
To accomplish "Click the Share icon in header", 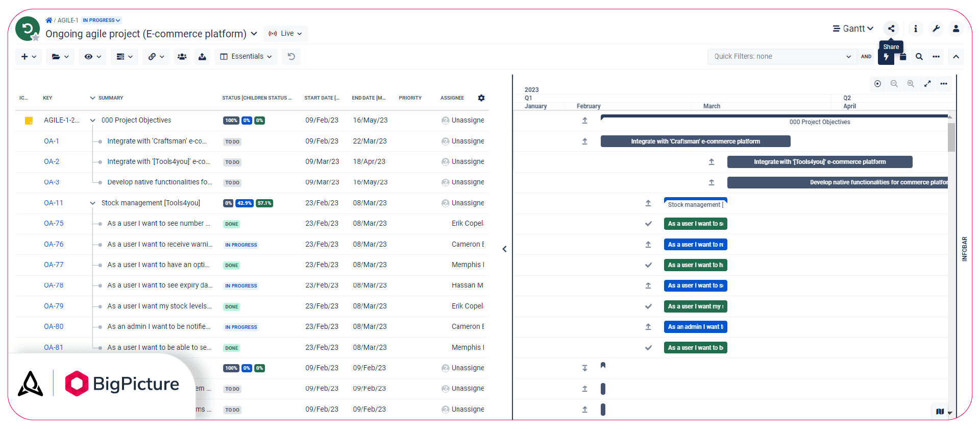I will (x=891, y=29).
